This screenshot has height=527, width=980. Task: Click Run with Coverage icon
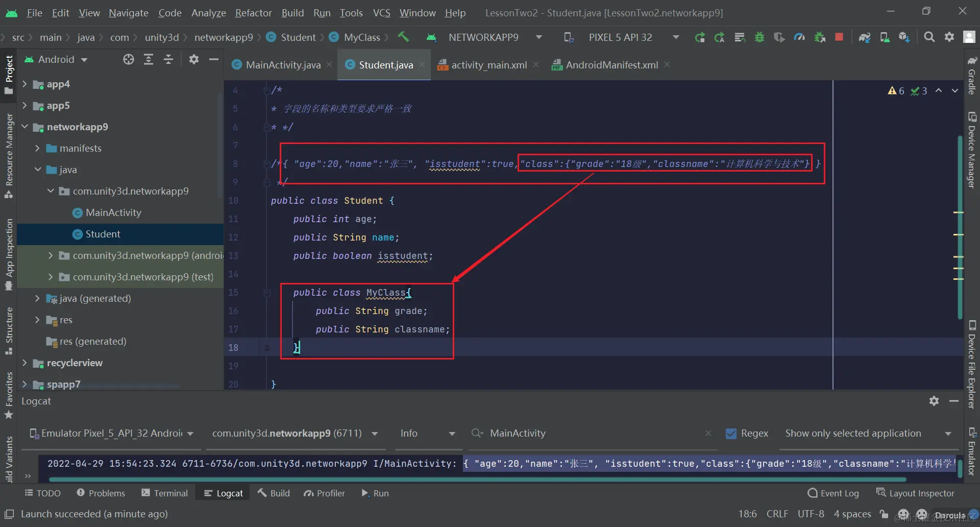779,37
